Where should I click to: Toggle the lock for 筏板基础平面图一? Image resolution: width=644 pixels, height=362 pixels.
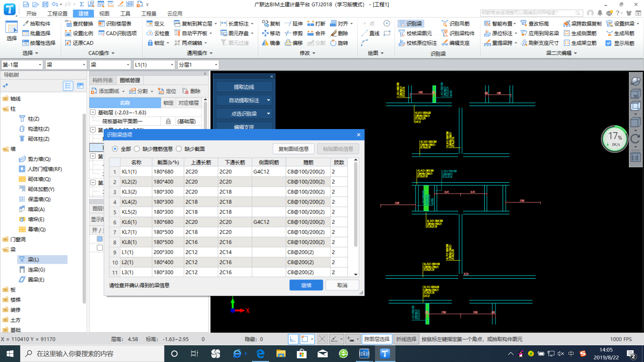pyautogui.click(x=168, y=121)
